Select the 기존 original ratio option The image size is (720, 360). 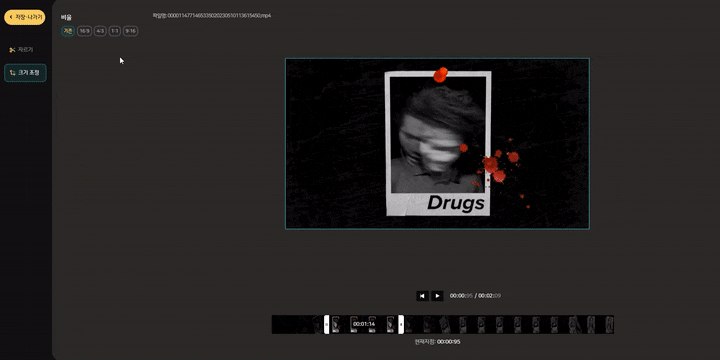coord(68,31)
